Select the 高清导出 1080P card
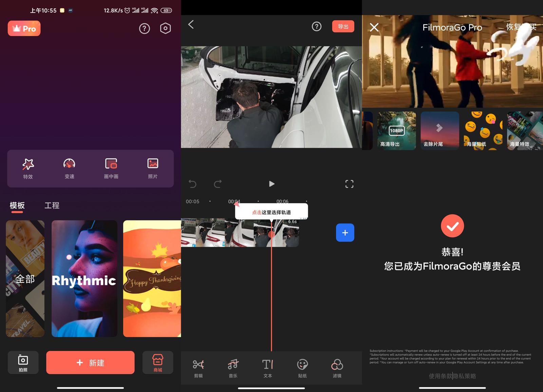 point(397,131)
